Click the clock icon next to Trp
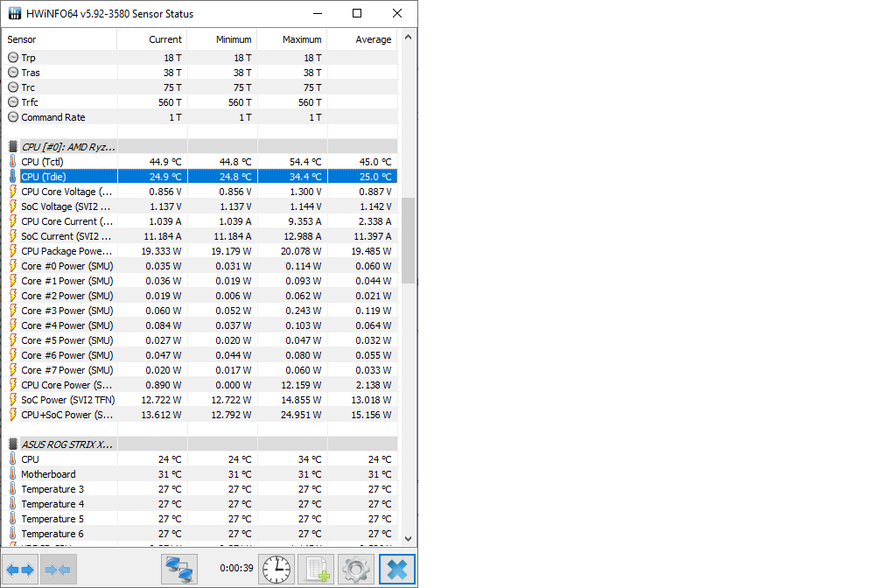The width and height of the screenshot is (882, 588). (13, 58)
